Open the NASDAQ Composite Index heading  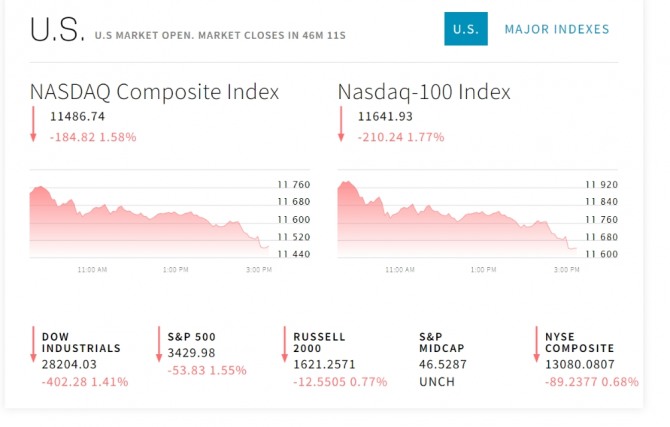[x=154, y=92]
